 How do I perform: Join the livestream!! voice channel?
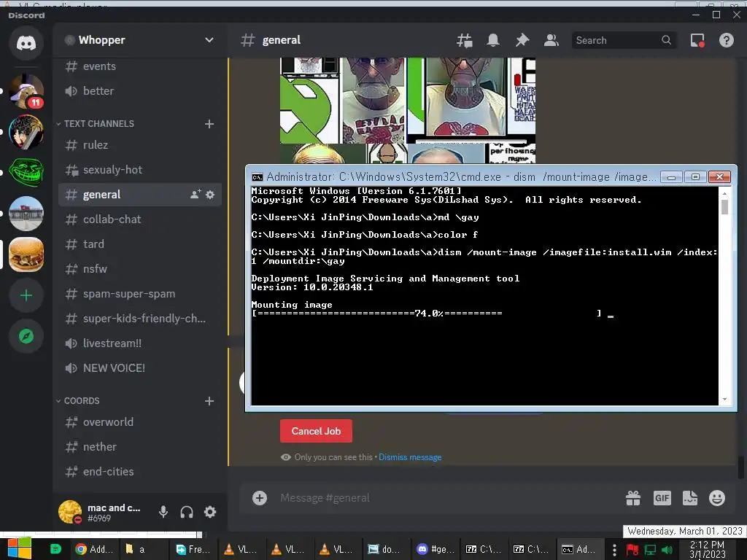click(139, 343)
